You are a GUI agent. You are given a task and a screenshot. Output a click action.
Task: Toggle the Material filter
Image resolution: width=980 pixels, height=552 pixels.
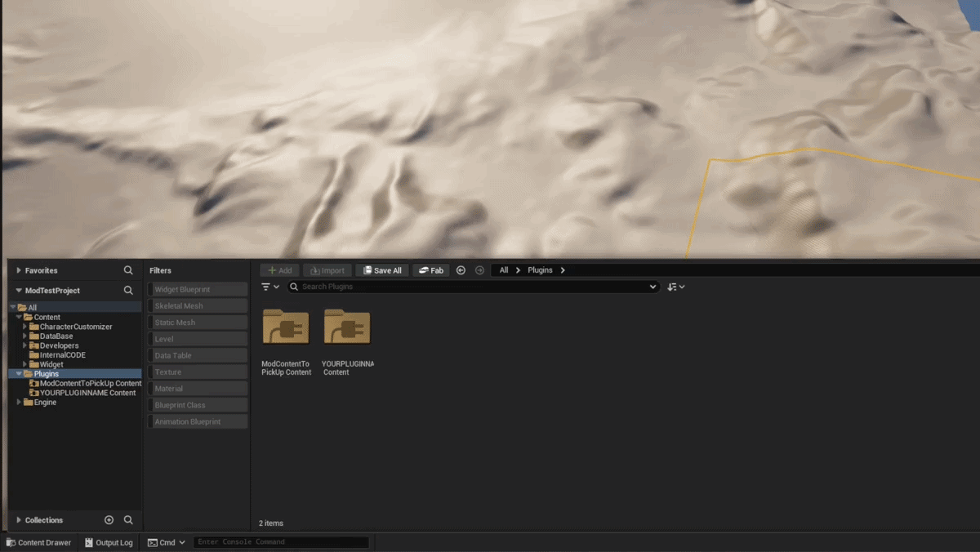(197, 389)
